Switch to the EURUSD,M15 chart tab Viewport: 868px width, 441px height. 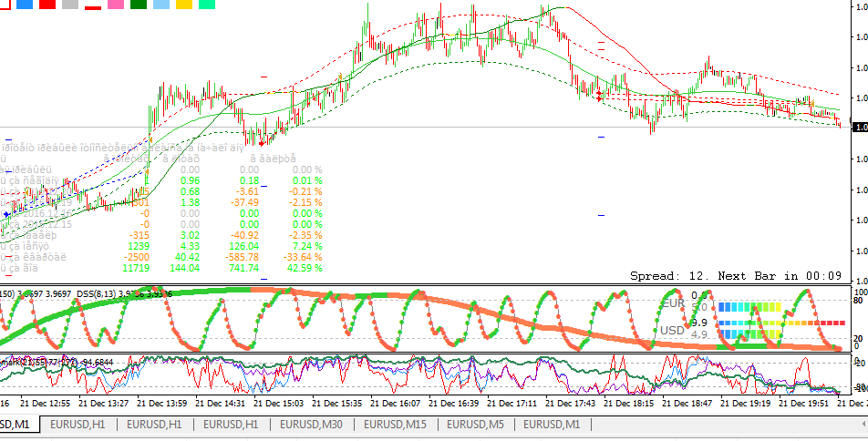tap(395, 425)
